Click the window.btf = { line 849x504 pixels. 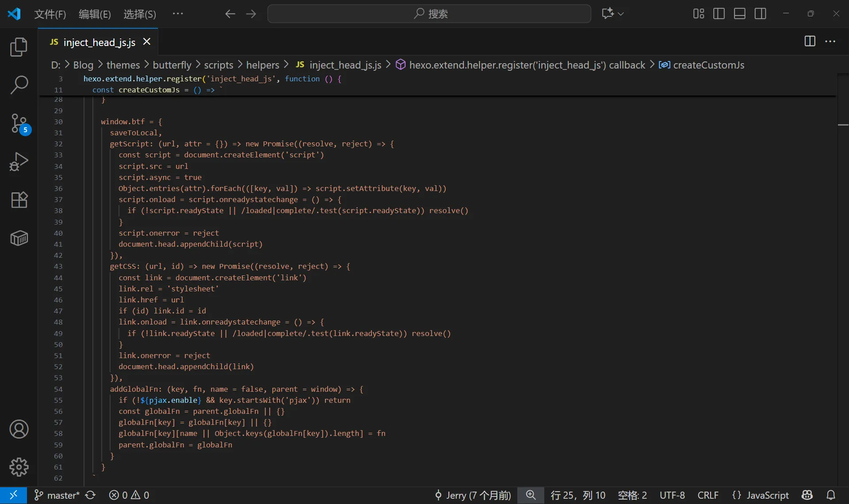[x=131, y=122]
